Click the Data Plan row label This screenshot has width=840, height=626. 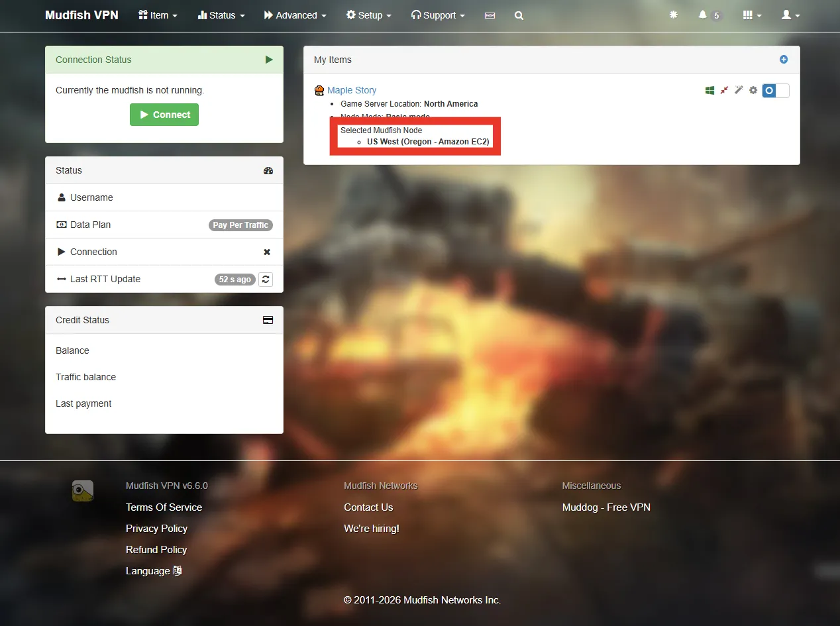coord(91,225)
